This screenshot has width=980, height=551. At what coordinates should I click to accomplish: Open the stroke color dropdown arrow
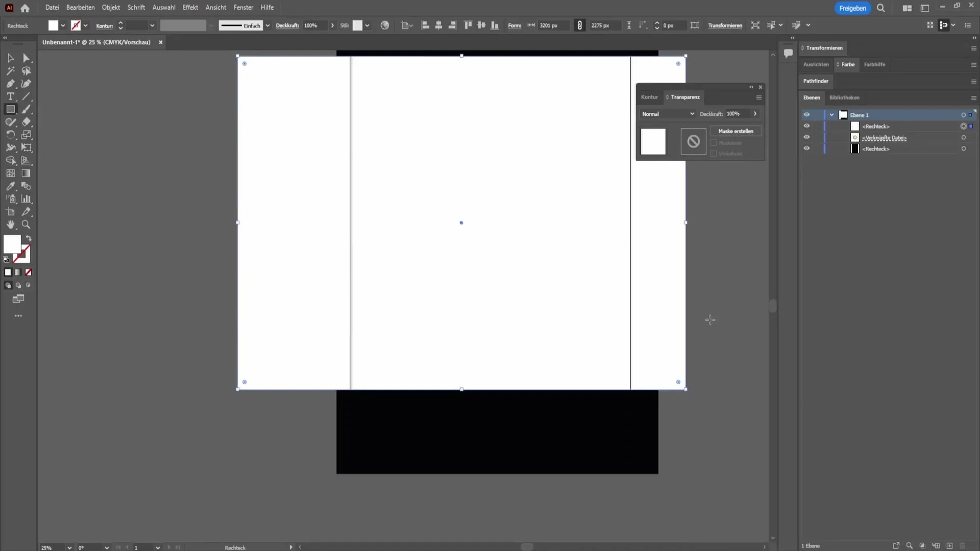[85, 26]
